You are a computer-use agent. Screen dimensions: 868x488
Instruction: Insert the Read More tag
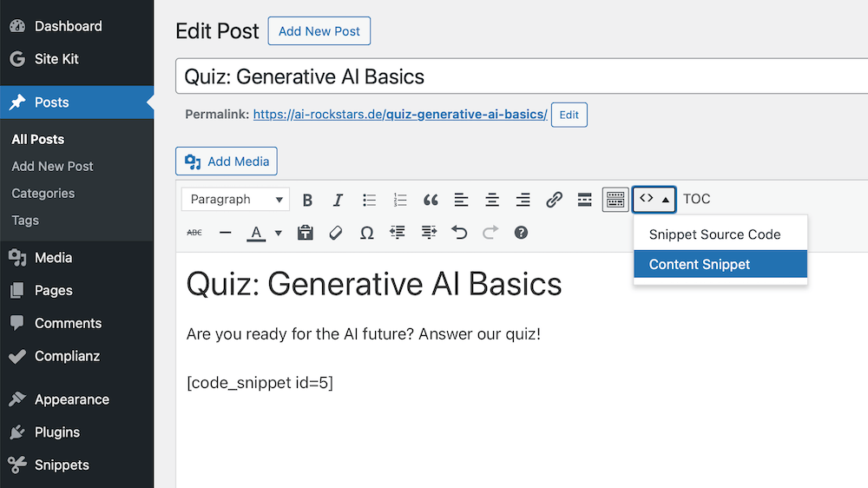coord(585,200)
